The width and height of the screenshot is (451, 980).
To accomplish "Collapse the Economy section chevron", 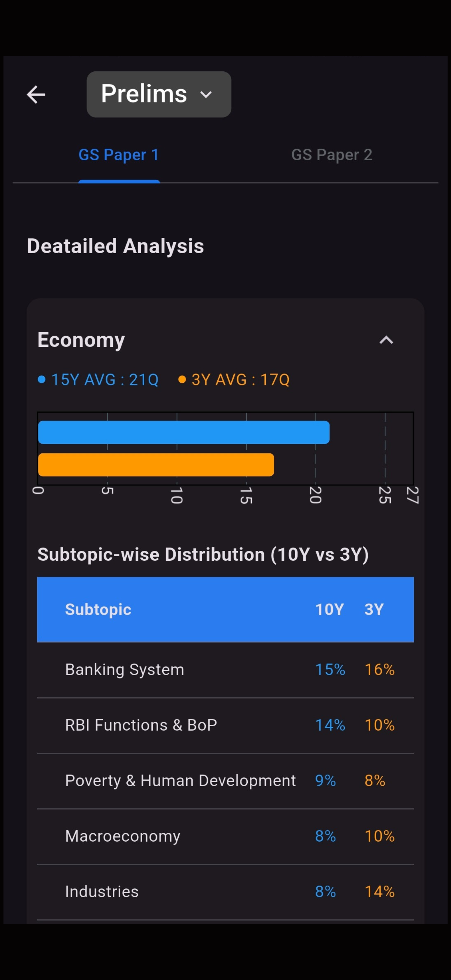I will pyautogui.click(x=386, y=340).
